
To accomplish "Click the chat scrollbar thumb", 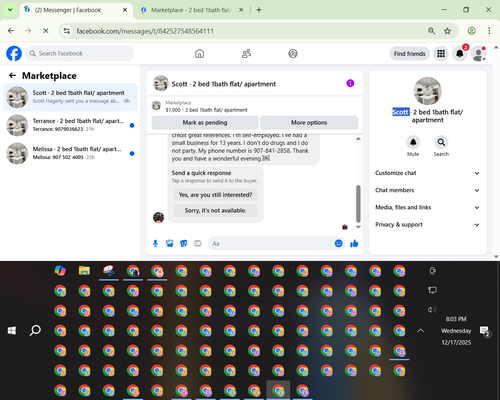I will click(x=358, y=204).
